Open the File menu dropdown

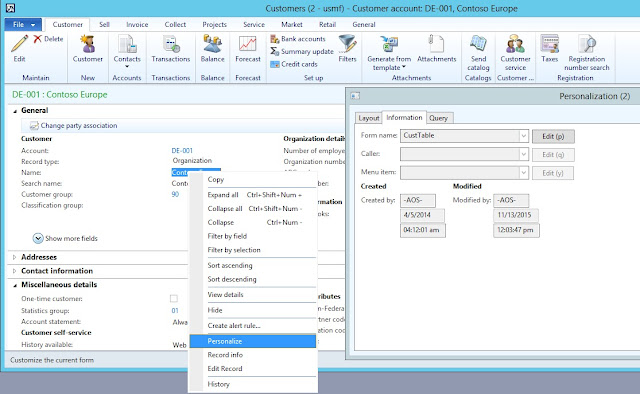point(23,24)
